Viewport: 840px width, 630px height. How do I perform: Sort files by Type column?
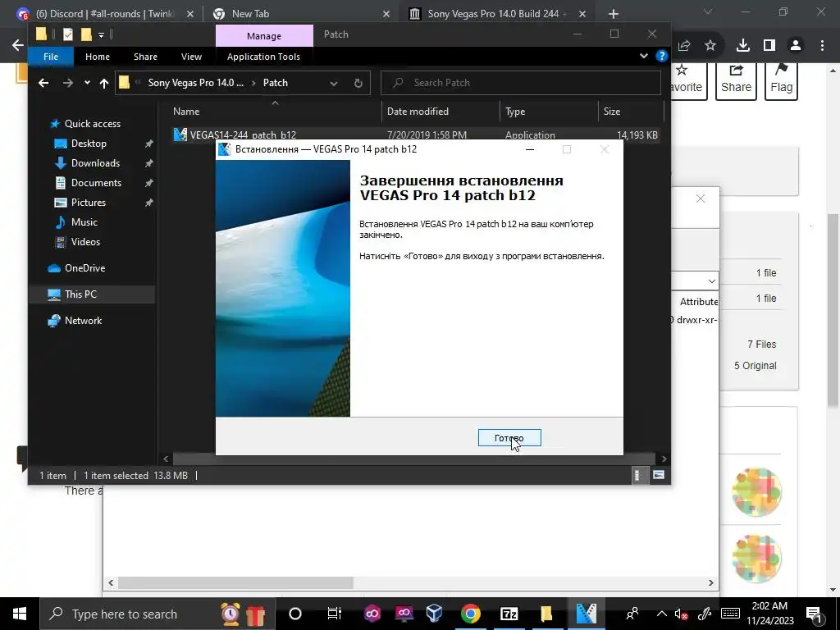[549, 112]
